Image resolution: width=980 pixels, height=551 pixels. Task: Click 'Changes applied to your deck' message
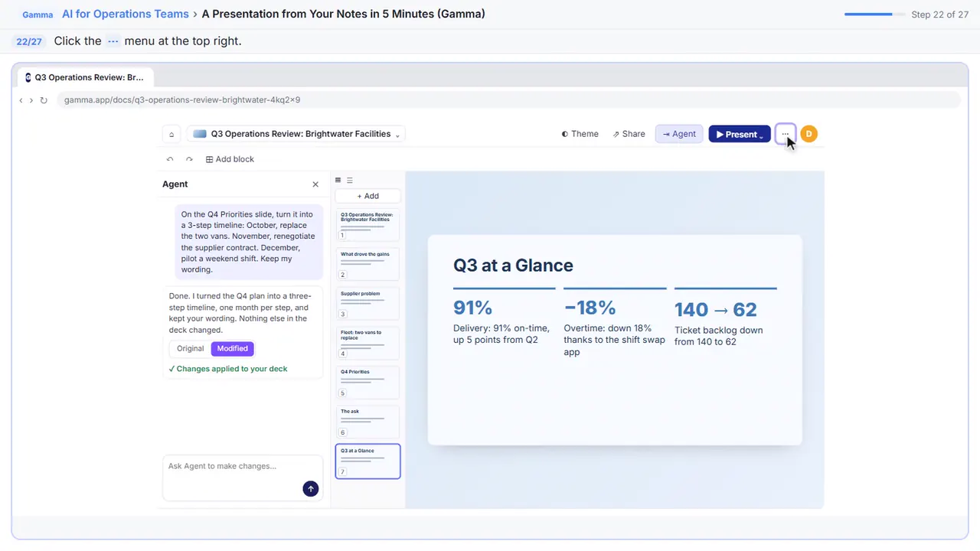228,369
